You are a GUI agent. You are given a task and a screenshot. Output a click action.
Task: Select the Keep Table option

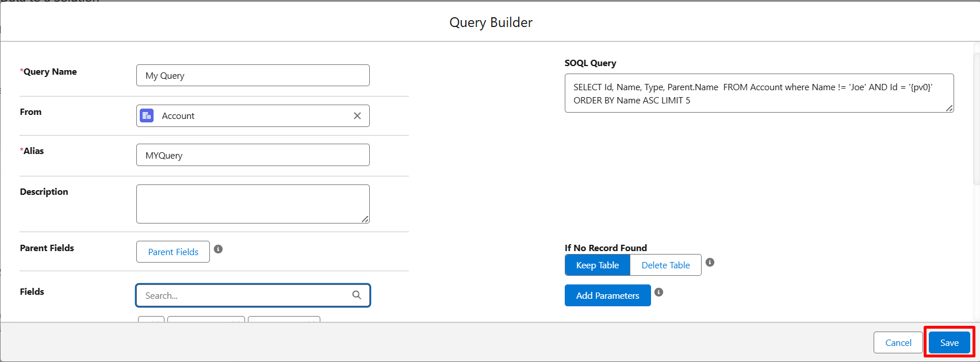tap(598, 265)
